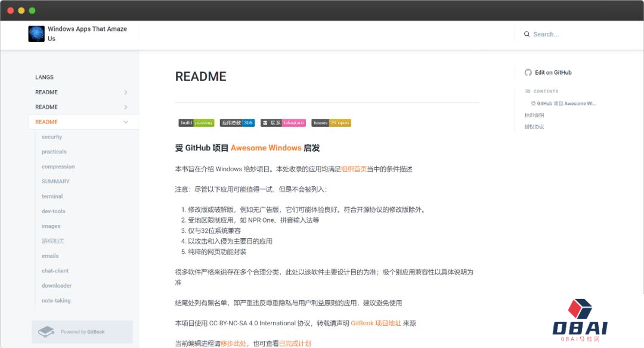Open the telegram contact badge

point(283,122)
